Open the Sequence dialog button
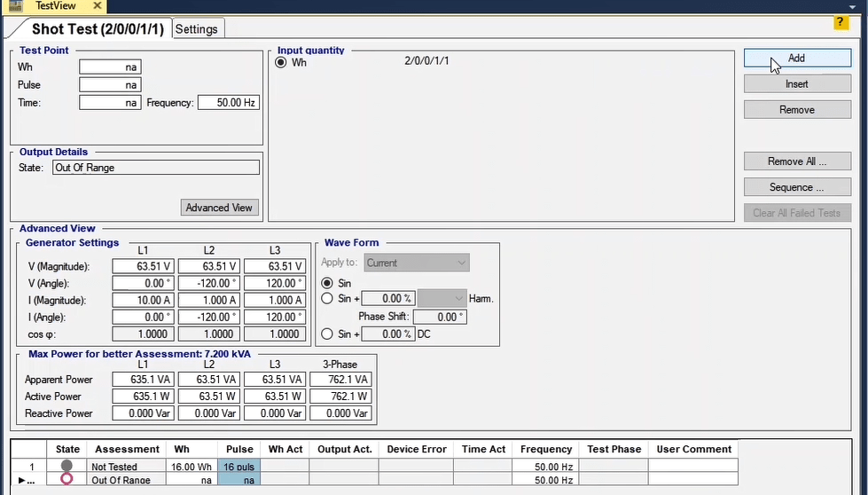The width and height of the screenshot is (868, 495). coord(796,187)
